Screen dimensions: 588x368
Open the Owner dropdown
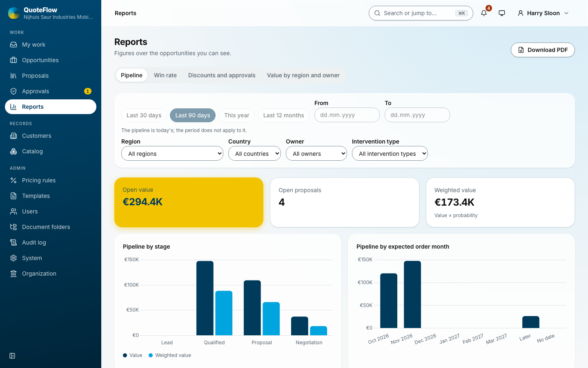tap(316, 153)
